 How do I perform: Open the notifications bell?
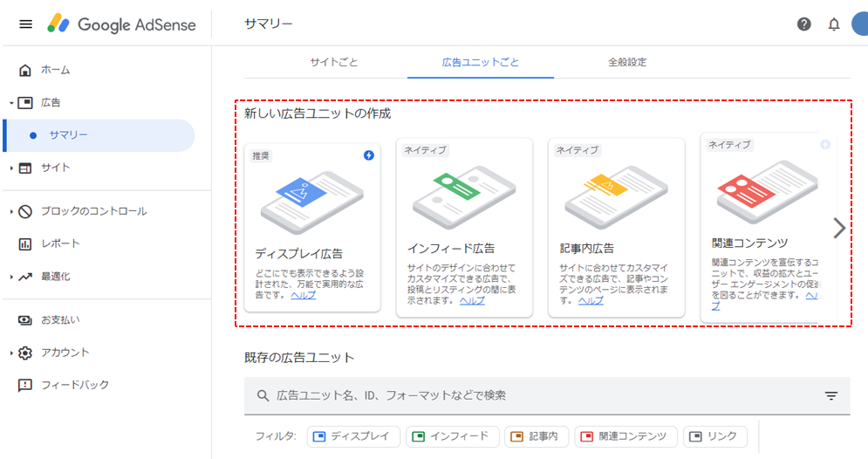[834, 24]
